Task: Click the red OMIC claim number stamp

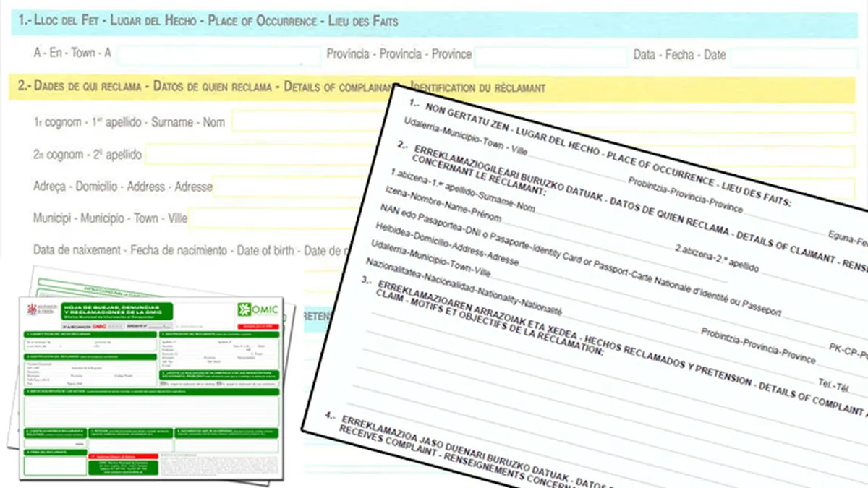Action: click(99, 328)
